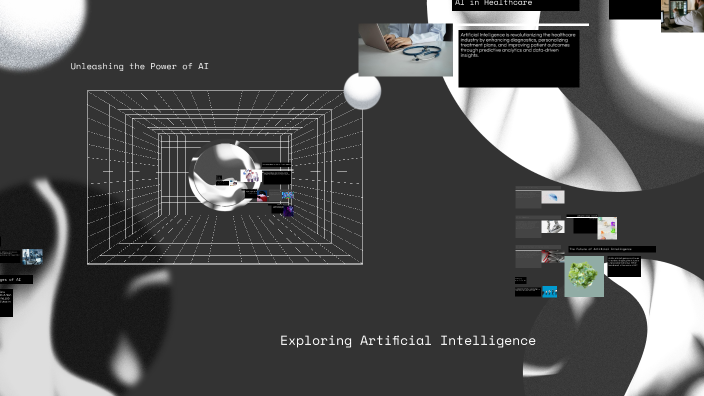The width and height of the screenshot is (704, 396).
Task: Open the red and blue thumbnail in grid frame
Action: pyautogui.click(x=262, y=196)
